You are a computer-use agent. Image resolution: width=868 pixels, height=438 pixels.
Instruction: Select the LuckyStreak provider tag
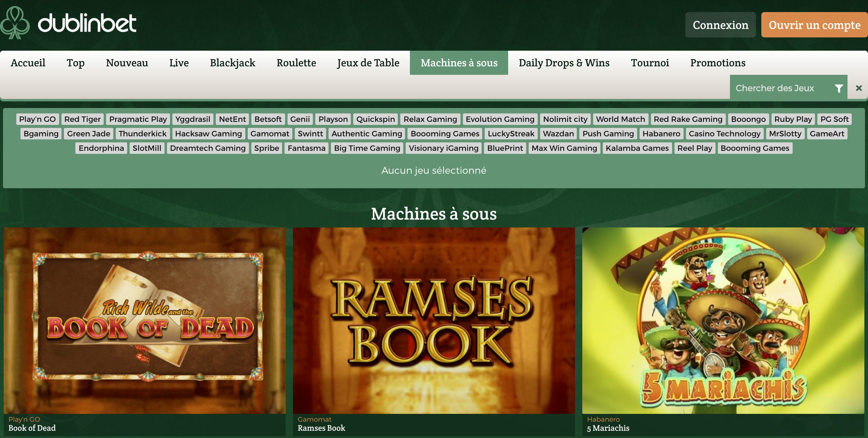511,134
